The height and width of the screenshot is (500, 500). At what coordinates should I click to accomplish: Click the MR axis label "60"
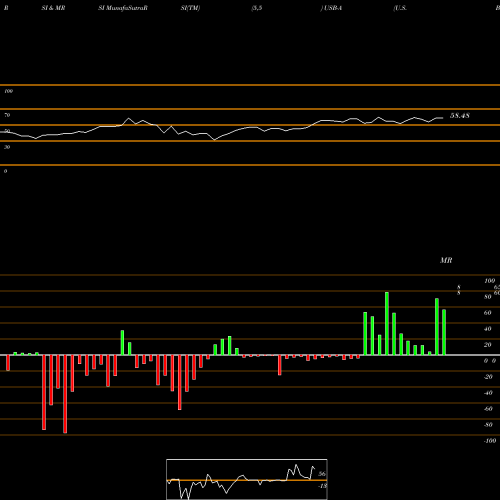488,313
